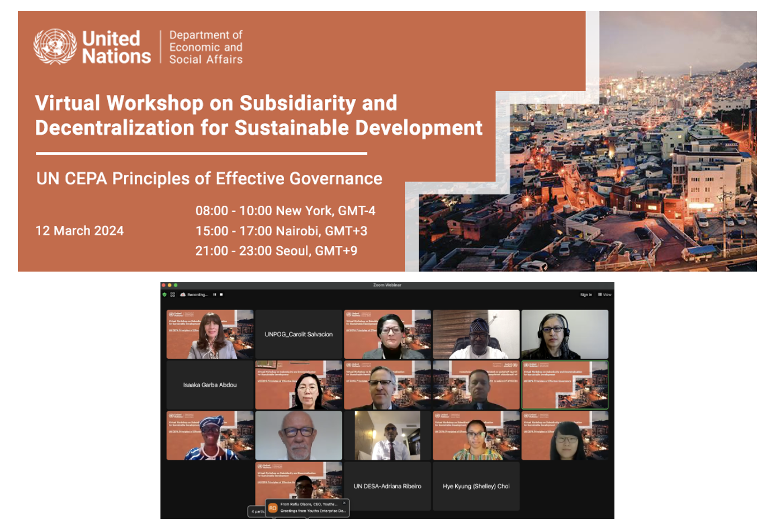This screenshot has height=532, width=776.
Task: Select the UNPOG_Carolit Salvacion participant tile
Action: point(299,334)
